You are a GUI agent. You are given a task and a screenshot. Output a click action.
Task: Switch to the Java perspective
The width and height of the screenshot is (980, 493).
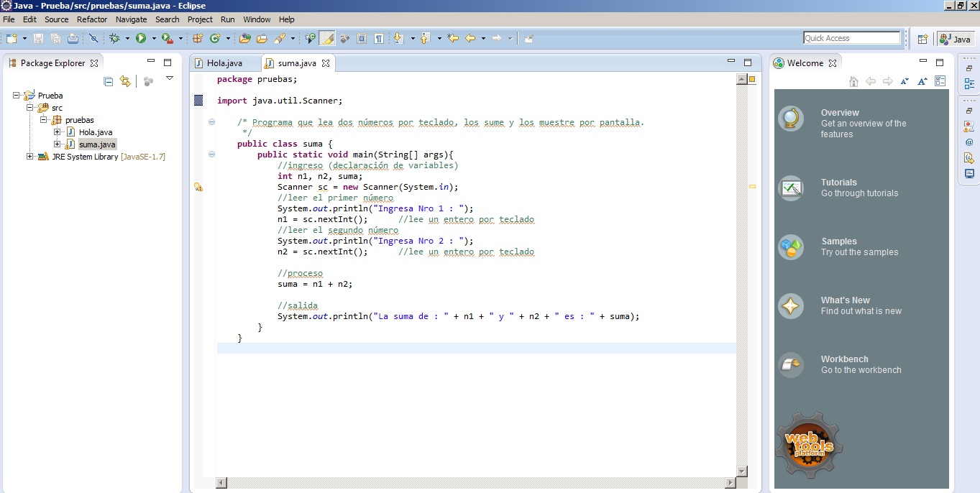[956, 38]
